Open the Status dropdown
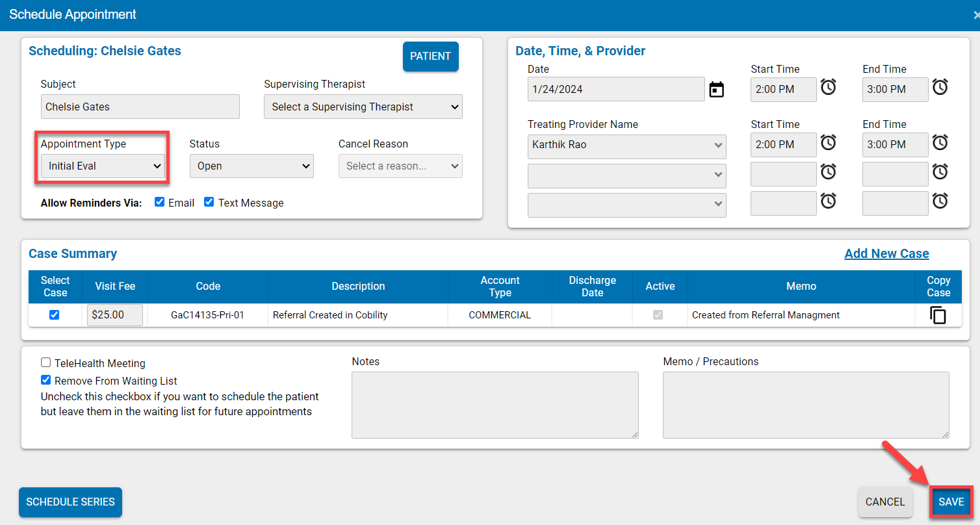Image resolution: width=980 pixels, height=525 pixels. coord(251,166)
